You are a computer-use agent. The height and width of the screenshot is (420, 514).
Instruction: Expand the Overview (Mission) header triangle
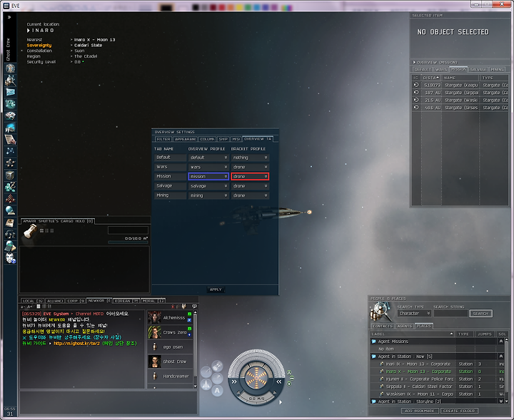coord(414,62)
